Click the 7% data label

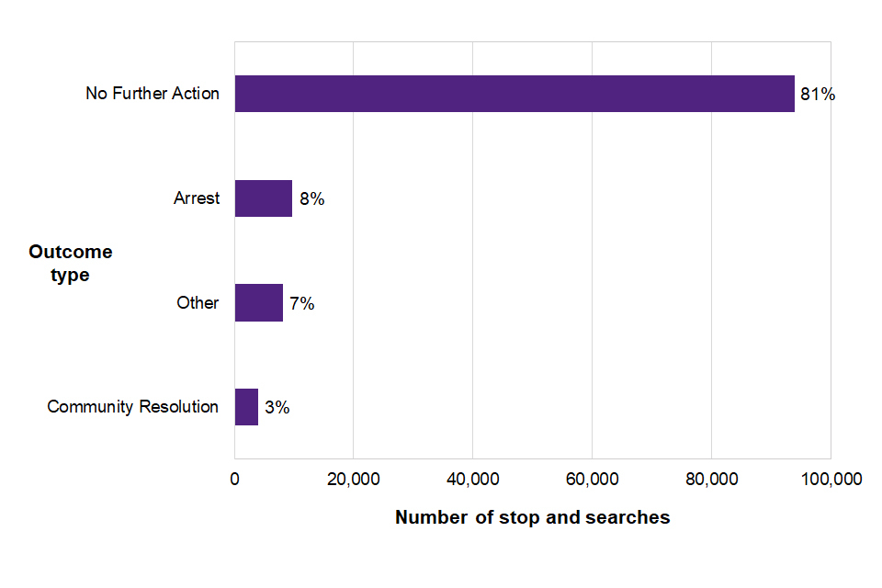302,303
